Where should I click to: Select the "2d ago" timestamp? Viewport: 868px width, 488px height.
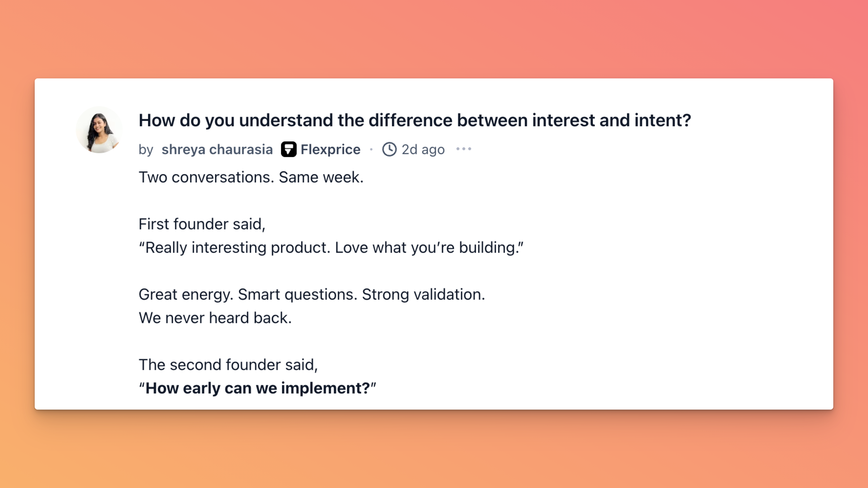tap(423, 149)
